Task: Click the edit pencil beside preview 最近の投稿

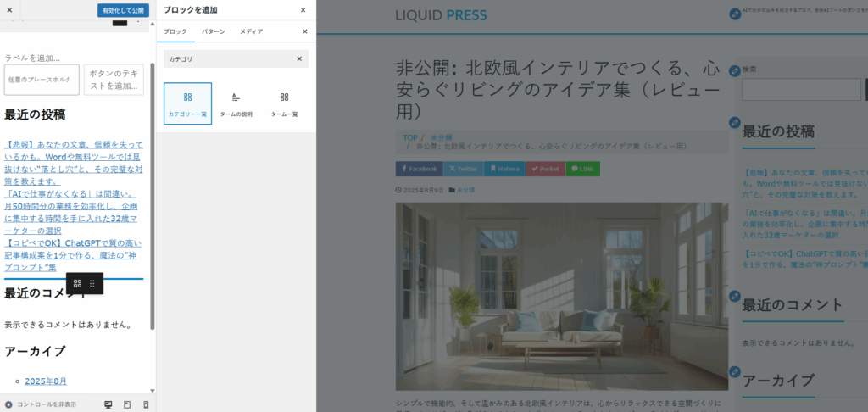Action: pyautogui.click(x=735, y=122)
